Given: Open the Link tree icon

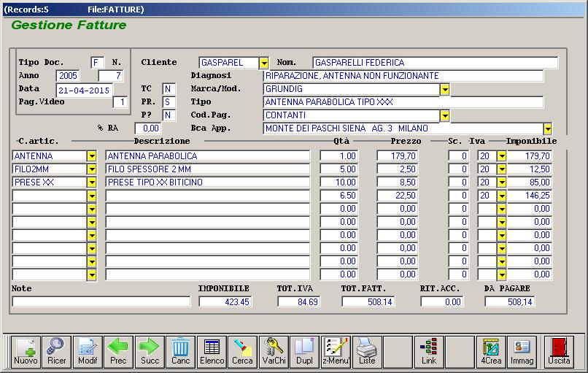Looking at the screenshot, I should [429, 351].
